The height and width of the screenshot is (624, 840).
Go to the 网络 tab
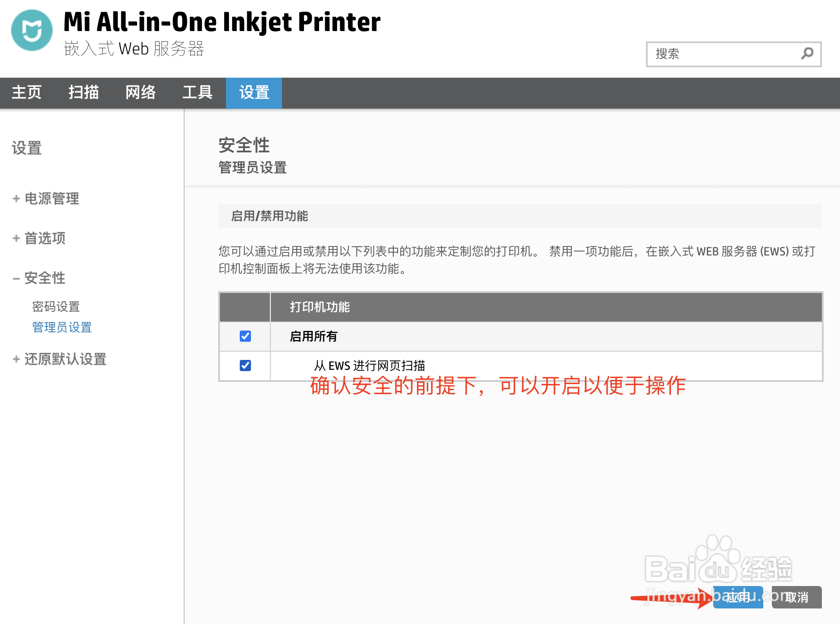point(141,92)
